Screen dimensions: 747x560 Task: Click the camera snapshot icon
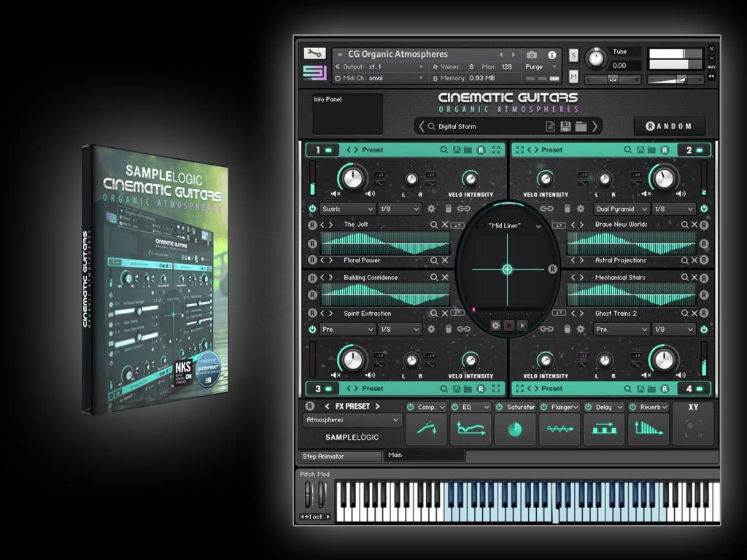(532, 55)
